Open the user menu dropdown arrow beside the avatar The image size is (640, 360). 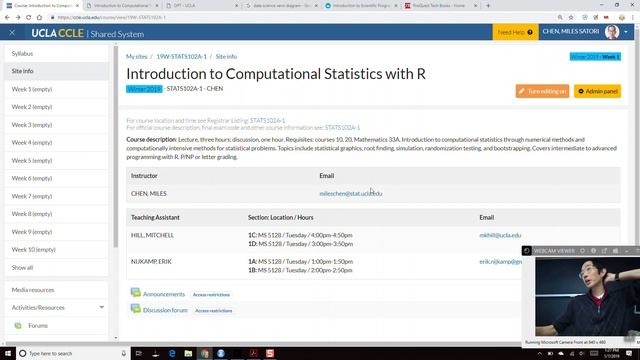[x=626, y=32]
